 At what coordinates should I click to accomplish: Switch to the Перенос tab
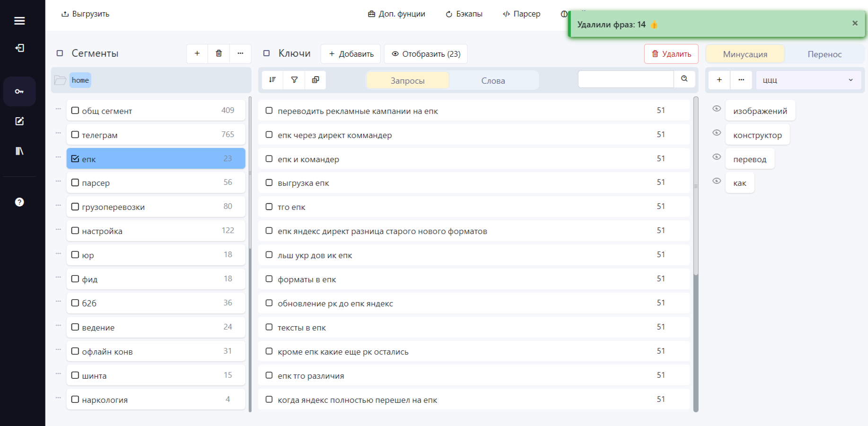(x=824, y=54)
